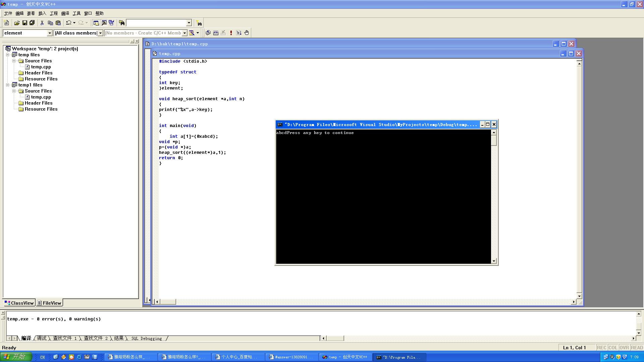644x362 pixels.
Task: Collapse Source Files under temp1 files
Action: tap(14, 91)
